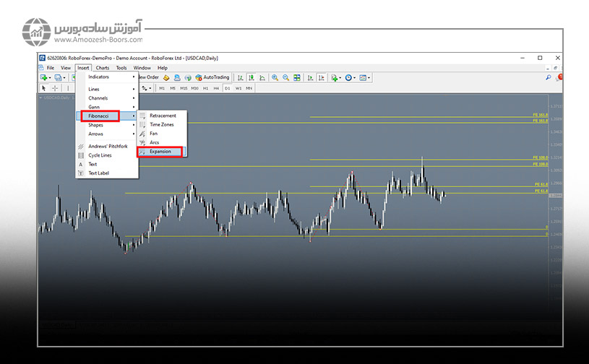Viewport: 589px width, 364px height.
Task: Select the candlestick chart type icon
Action: [x=251, y=77]
